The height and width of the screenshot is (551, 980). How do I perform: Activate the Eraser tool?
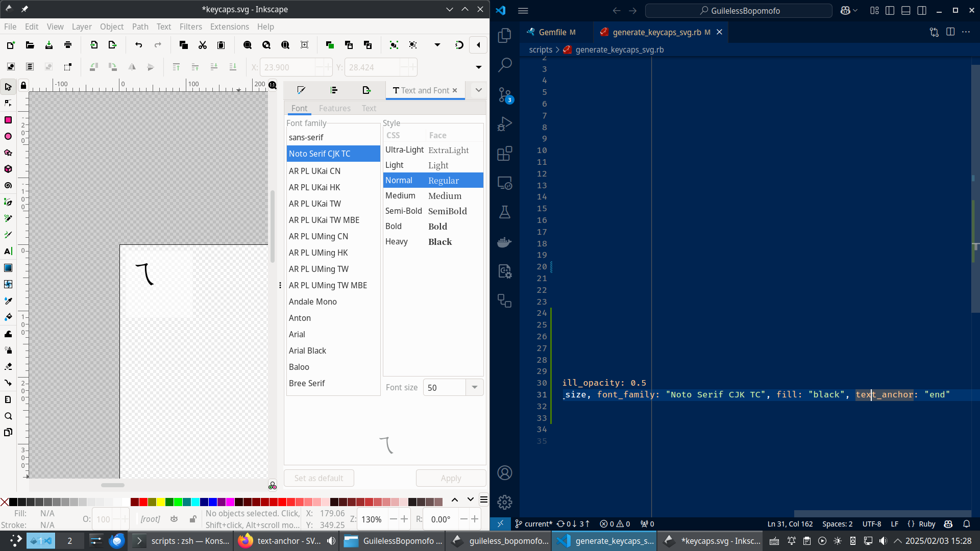click(x=8, y=366)
